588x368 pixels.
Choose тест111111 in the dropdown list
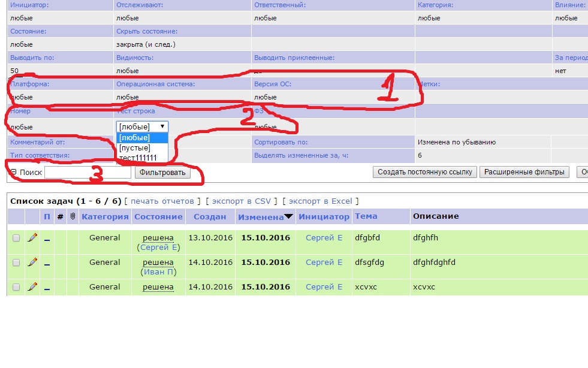click(x=138, y=157)
